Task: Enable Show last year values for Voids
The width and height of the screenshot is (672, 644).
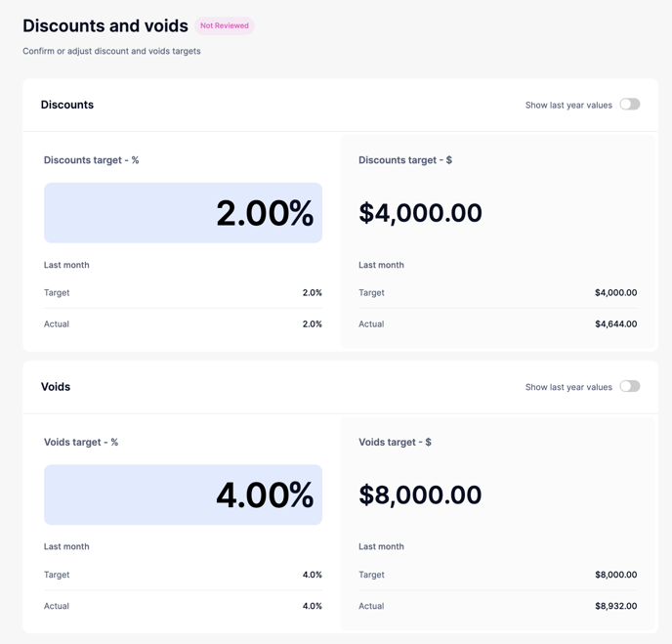Action: 630,386
